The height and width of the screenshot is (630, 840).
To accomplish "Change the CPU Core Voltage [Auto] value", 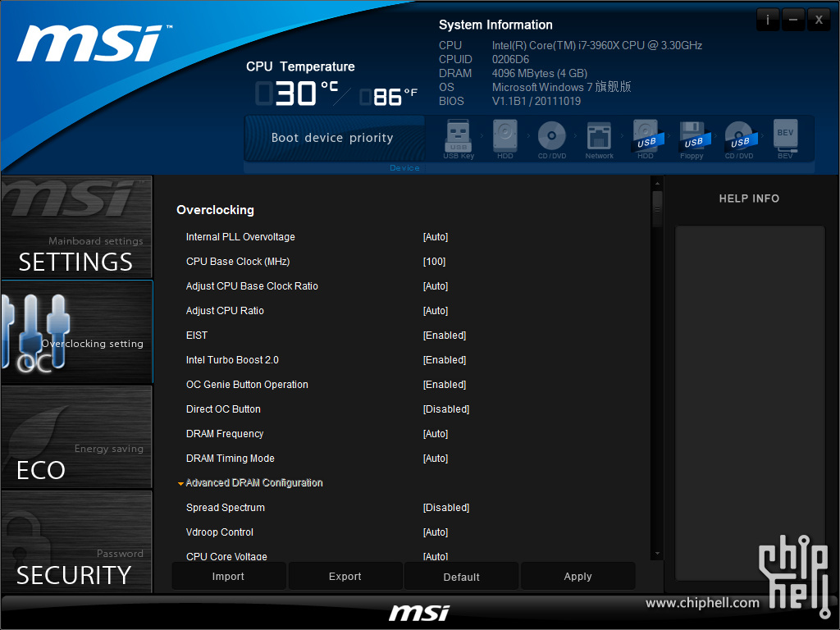I will pos(436,556).
